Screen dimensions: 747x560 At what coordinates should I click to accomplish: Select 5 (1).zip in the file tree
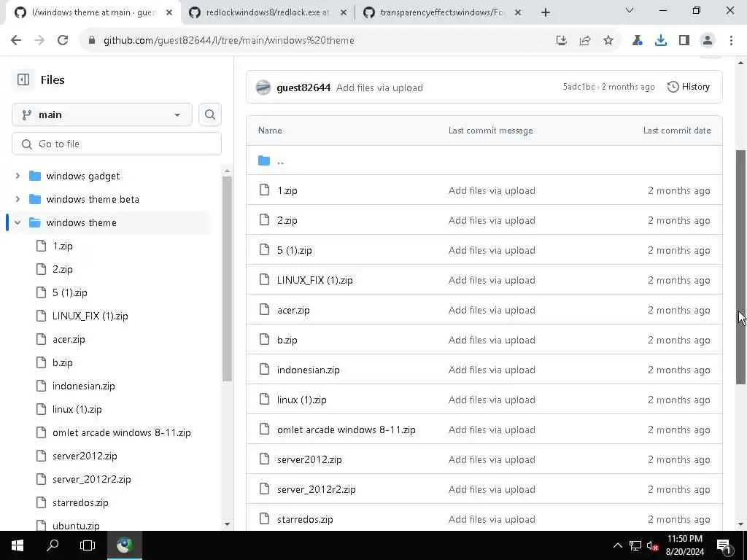coord(69,293)
